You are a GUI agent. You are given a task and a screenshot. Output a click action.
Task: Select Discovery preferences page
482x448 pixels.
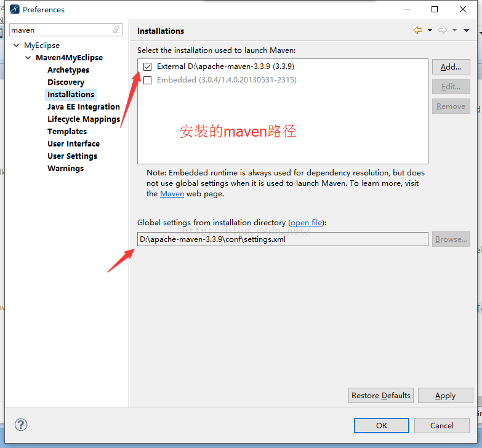pyautogui.click(x=66, y=82)
